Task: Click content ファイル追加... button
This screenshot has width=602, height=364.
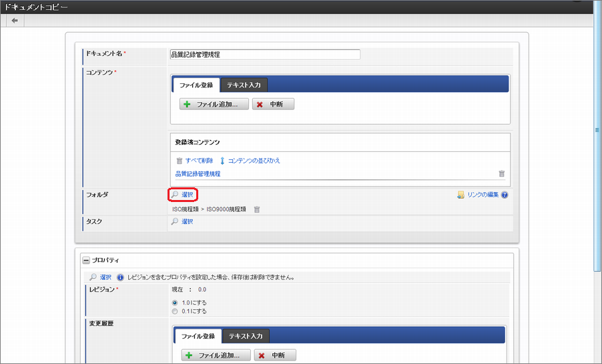Action: [x=214, y=104]
